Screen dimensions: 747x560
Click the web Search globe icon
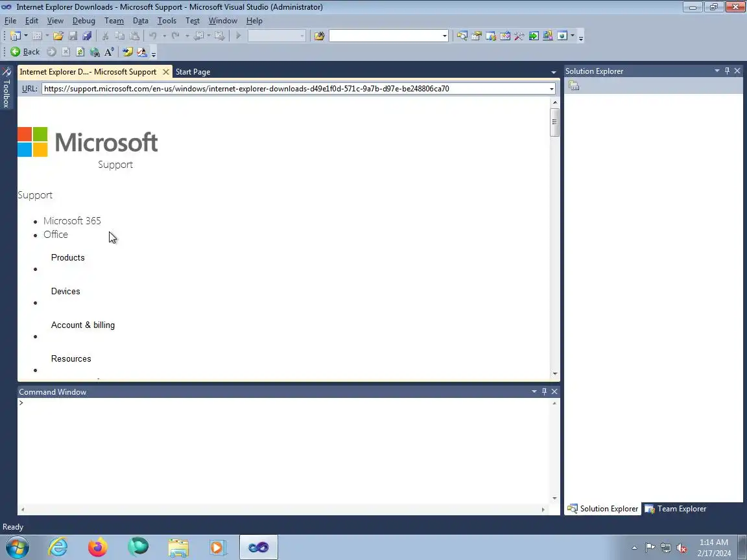click(x=95, y=52)
